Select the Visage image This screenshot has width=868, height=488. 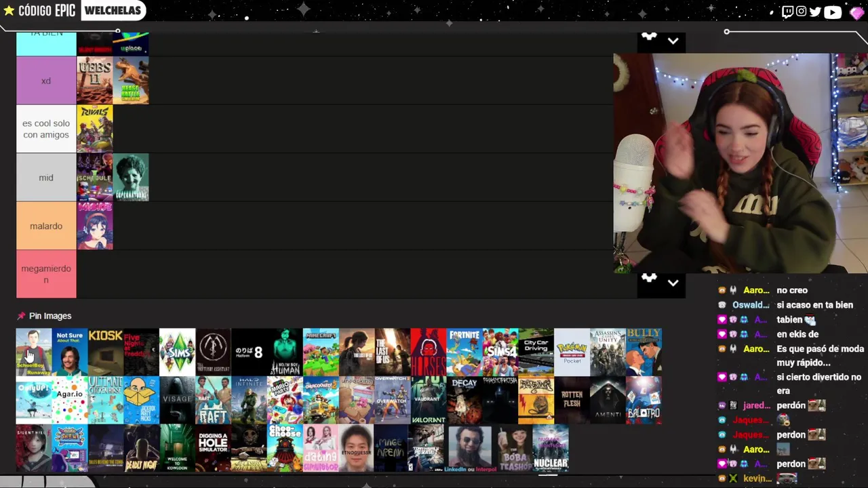point(177,400)
